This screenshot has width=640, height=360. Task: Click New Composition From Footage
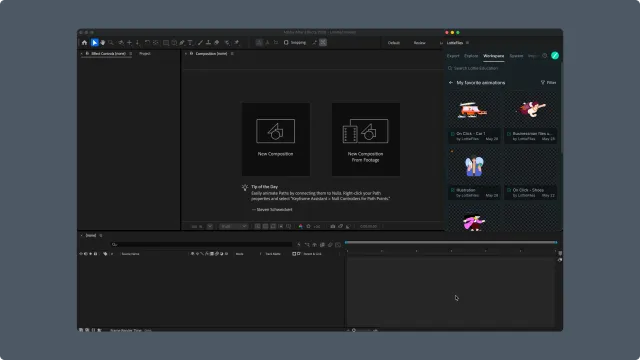[x=366, y=139]
